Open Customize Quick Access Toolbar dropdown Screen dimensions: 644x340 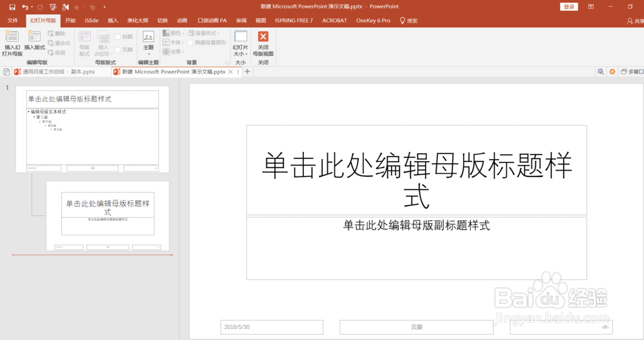pos(104,7)
